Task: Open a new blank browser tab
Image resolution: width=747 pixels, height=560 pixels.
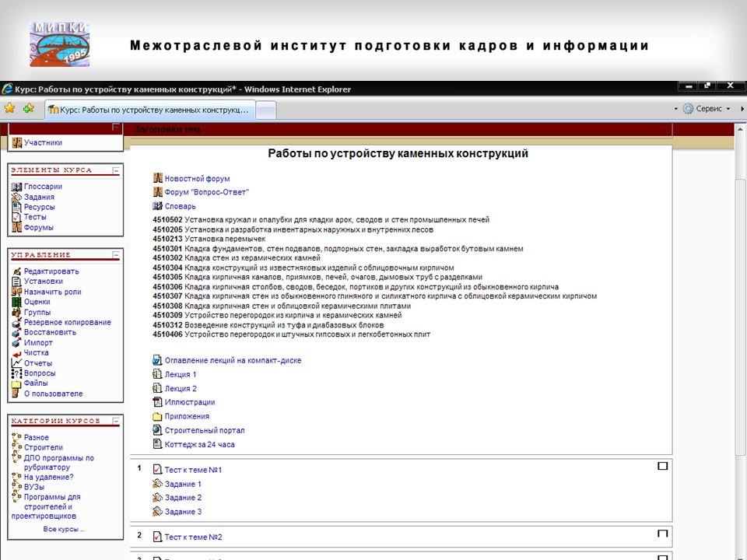Action: point(266,110)
